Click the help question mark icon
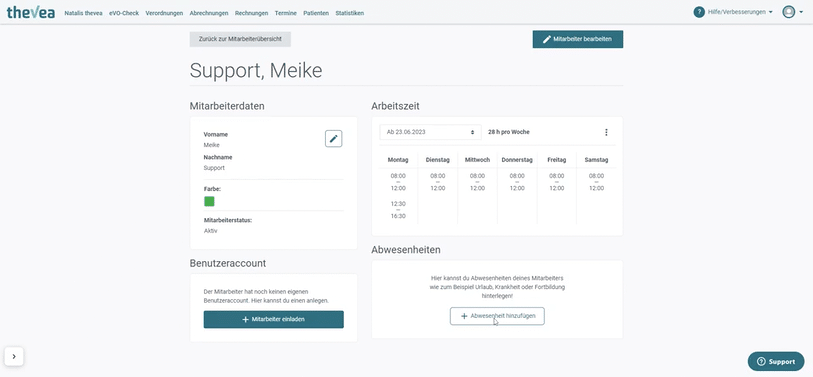The width and height of the screenshot is (813, 377). coord(699,12)
